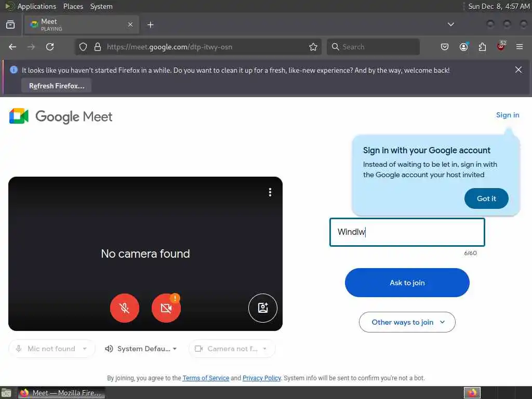This screenshot has width=532, height=399.
Task: Click 'Sign in with your Google account' heading
Action: click(427, 150)
